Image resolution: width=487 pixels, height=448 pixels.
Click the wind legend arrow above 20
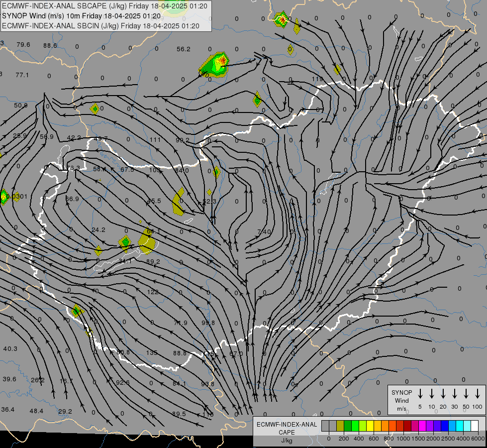443,393
